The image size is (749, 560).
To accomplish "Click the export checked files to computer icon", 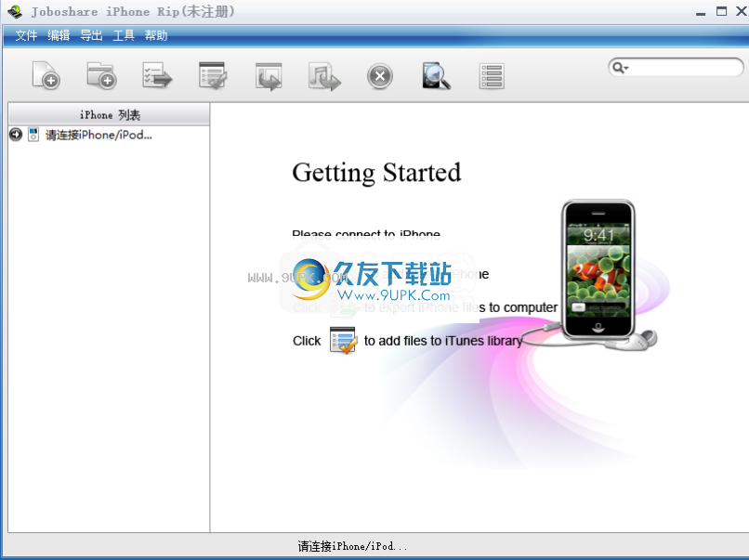I will (157, 75).
